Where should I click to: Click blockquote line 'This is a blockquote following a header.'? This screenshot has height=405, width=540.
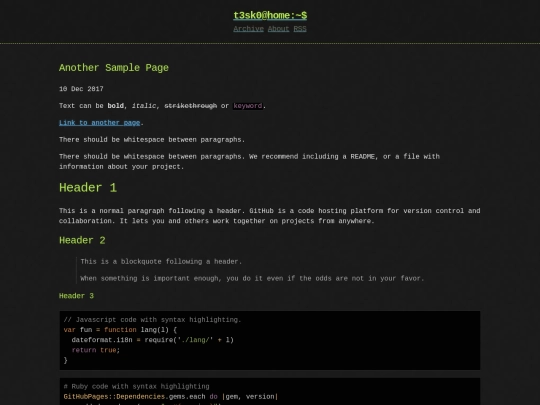coord(161,261)
